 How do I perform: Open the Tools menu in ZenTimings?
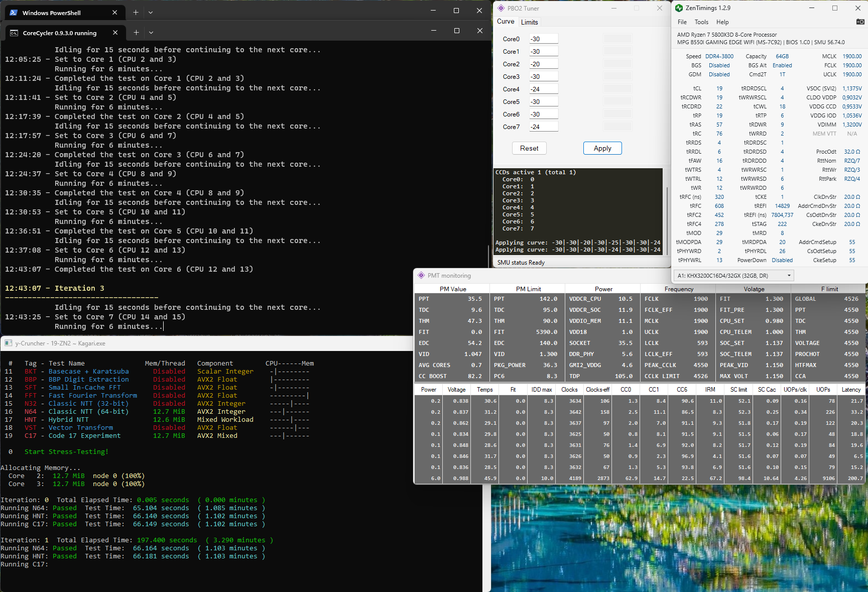701,22
